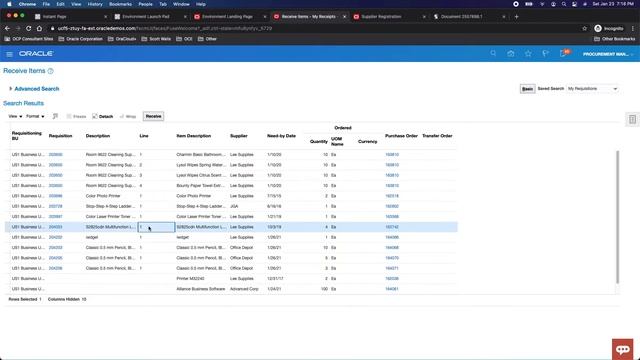Open the requisition link for the widget row
The image size is (640, 360).
[56, 237]
